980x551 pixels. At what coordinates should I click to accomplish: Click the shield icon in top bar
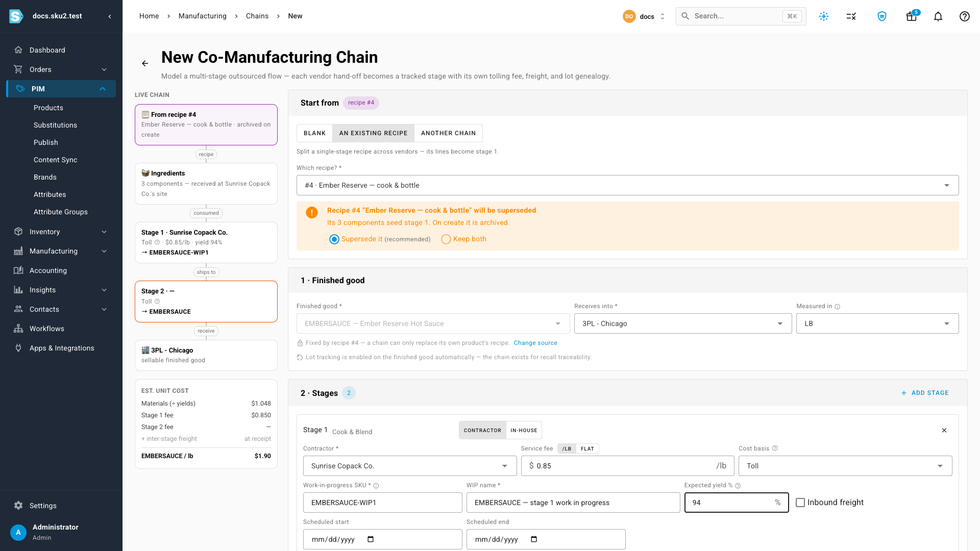(x=881, y=16)
